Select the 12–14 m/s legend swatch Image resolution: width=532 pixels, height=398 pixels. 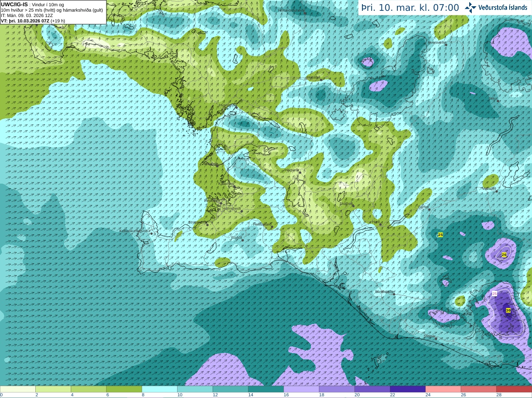[x=231, y=389]
